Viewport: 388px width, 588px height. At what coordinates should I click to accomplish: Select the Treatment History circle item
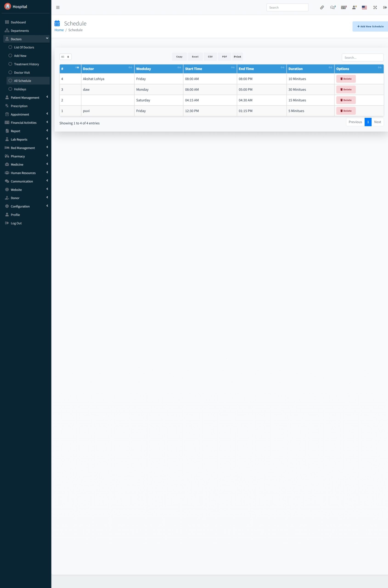10,64
